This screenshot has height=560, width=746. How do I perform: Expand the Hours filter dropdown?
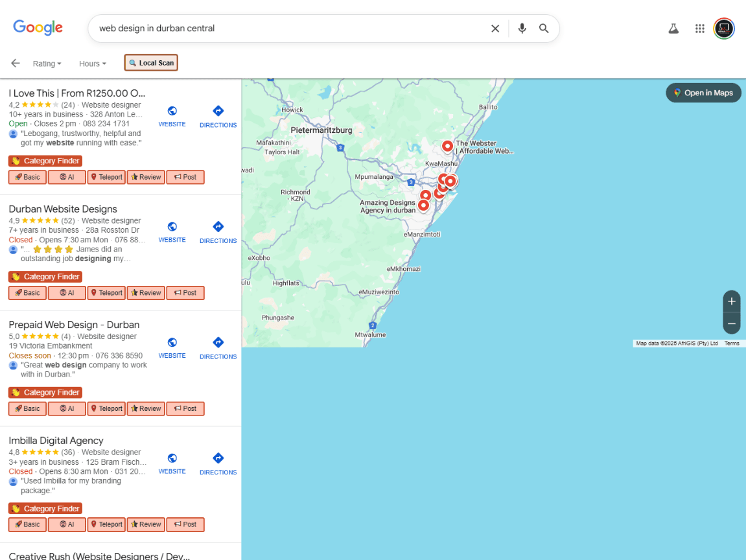92,64
